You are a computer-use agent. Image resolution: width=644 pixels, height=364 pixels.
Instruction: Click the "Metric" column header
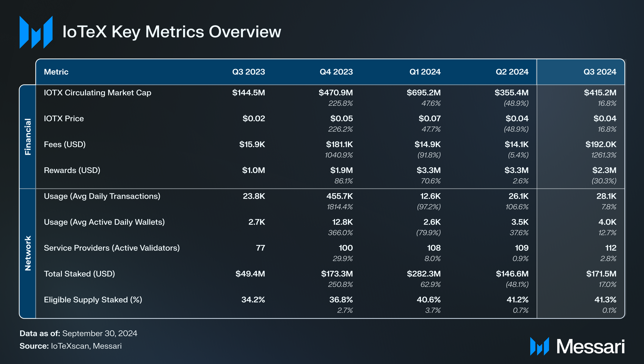click(56, 72)
